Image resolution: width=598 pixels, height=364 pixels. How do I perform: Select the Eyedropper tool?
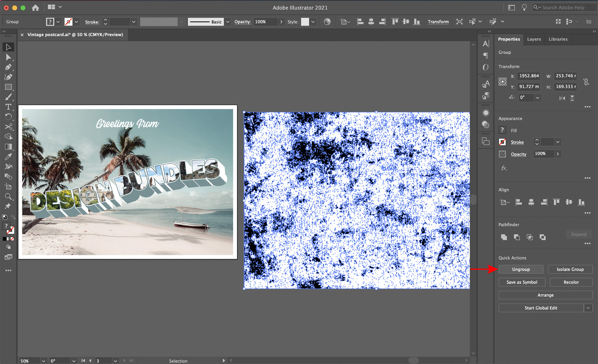8,157
